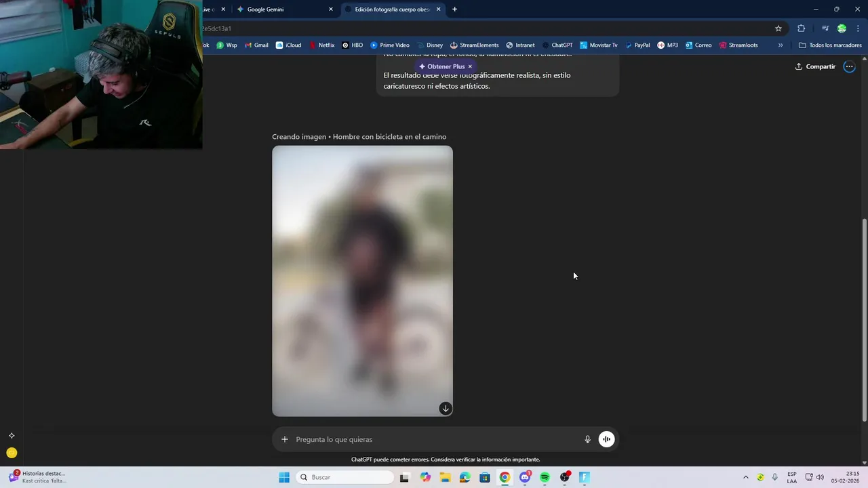Open the light-blue app icon on the taskbar
868x488 pixels.
coord(585,477)
